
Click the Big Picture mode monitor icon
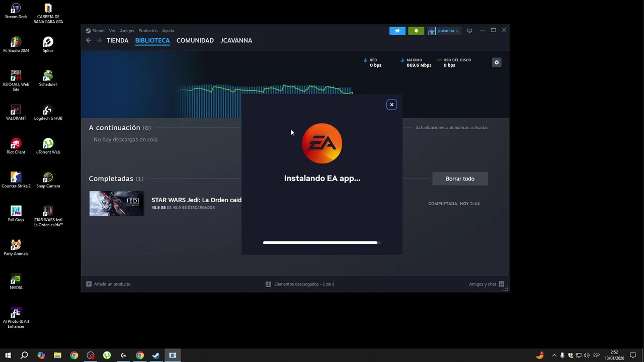(469, 31)
